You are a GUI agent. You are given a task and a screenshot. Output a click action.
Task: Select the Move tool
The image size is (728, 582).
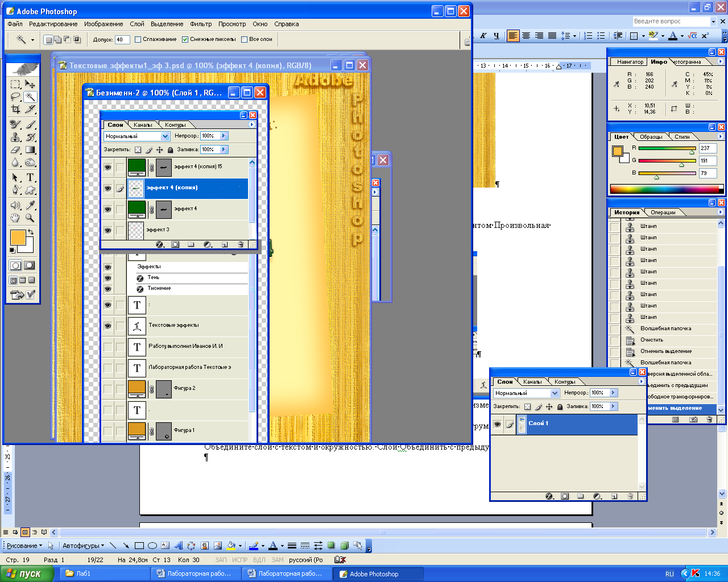[x=30, y=84]
